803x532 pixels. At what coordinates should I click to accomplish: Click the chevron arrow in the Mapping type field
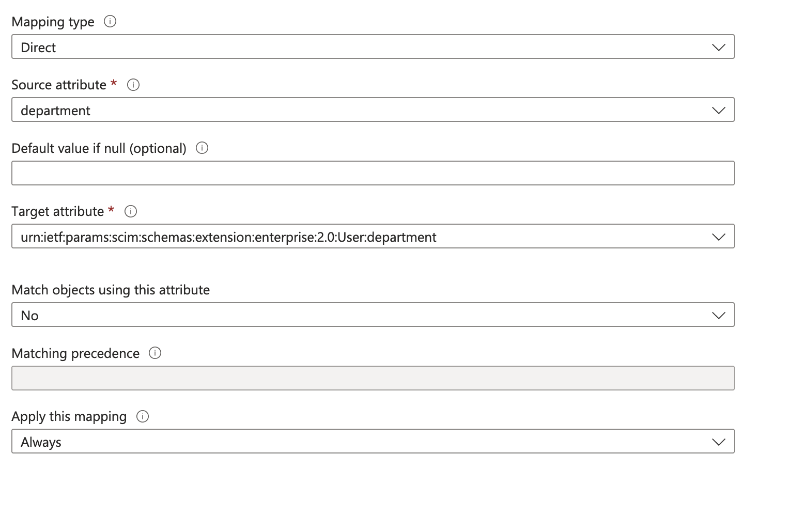[718, 47]
